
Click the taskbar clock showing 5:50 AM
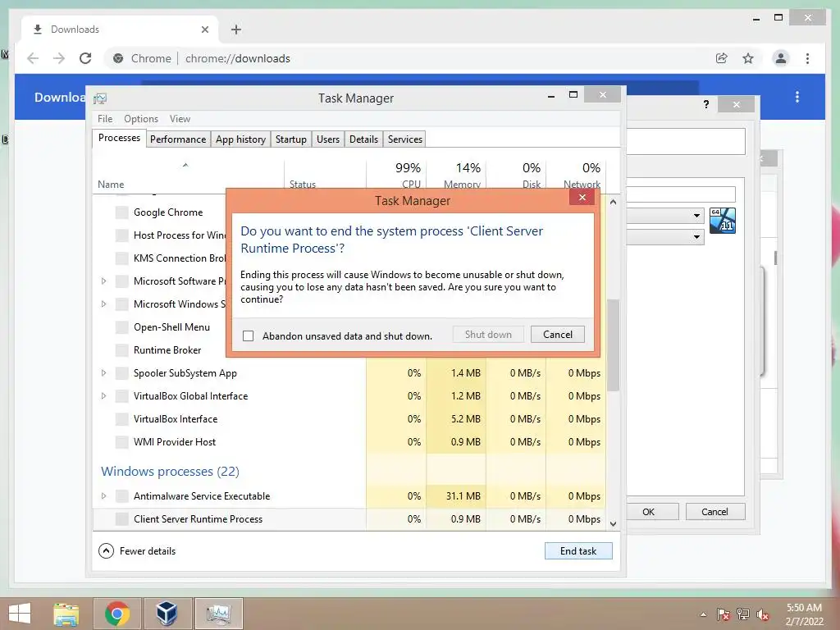click(804, 614)
